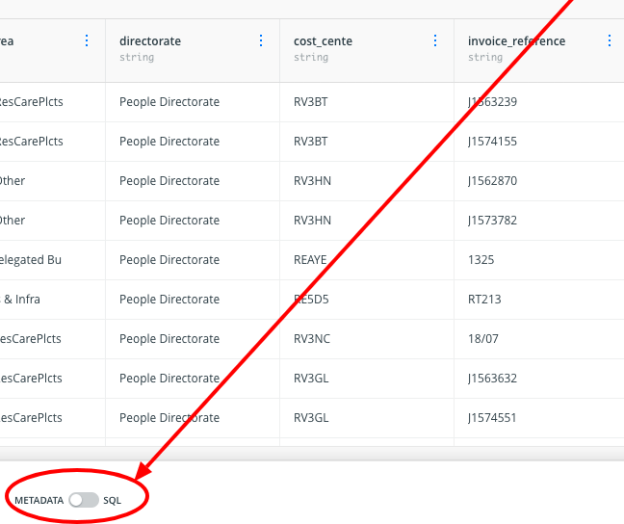Select the RT213 invoice reference cell

[x=484, y=299]
